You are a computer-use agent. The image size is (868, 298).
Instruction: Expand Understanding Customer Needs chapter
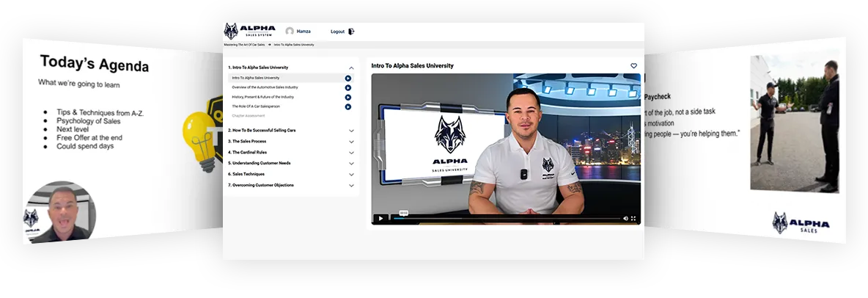351,164
